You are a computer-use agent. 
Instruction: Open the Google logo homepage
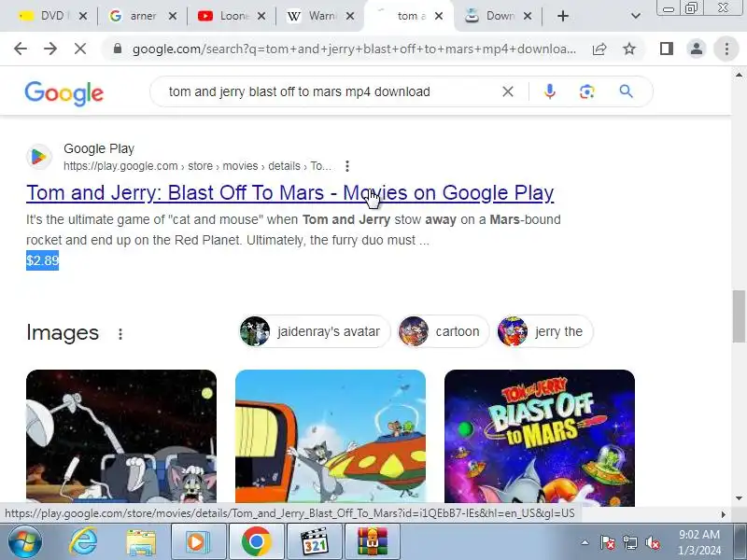pos(63,93)
